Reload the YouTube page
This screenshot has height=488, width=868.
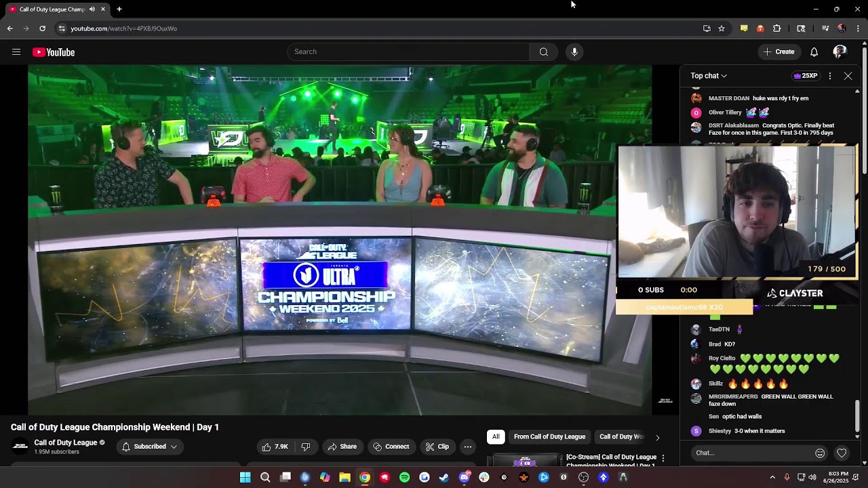[42, 28]
